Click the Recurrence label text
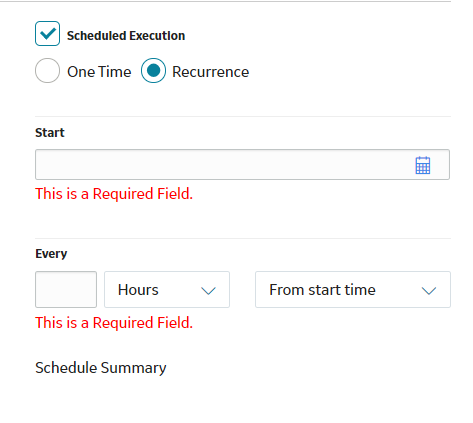Viewport: 473px width, 423px height. point(211,72)
